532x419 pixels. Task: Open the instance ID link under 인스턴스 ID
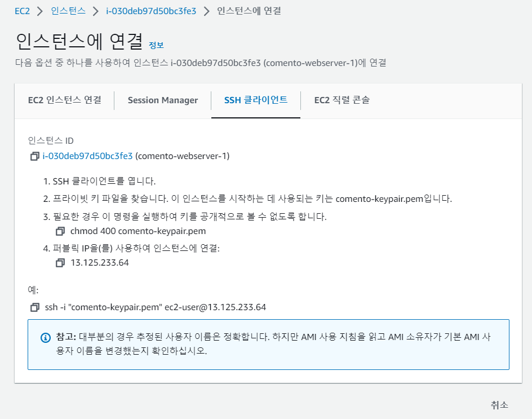click(x=87, y=156)
